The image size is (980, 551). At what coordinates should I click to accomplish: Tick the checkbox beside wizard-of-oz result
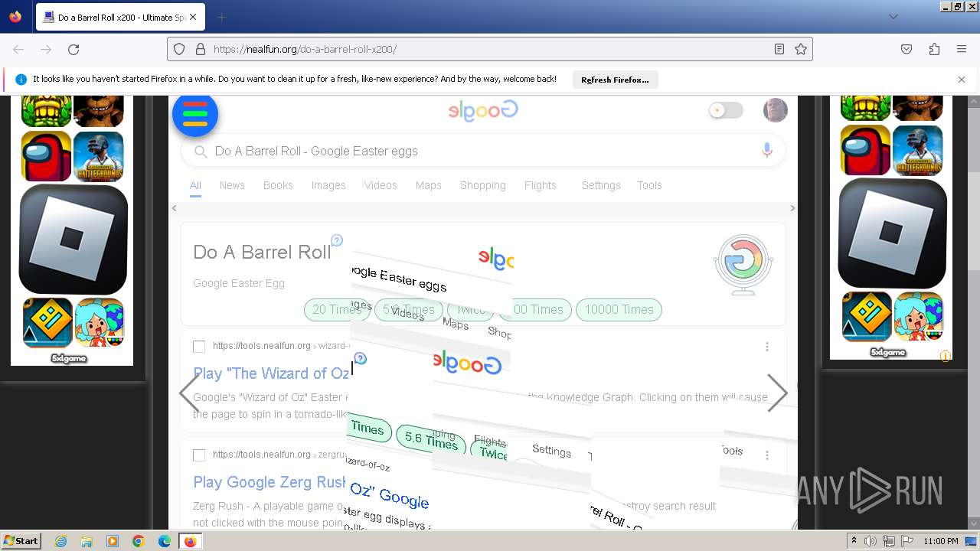tap(199, 347)
